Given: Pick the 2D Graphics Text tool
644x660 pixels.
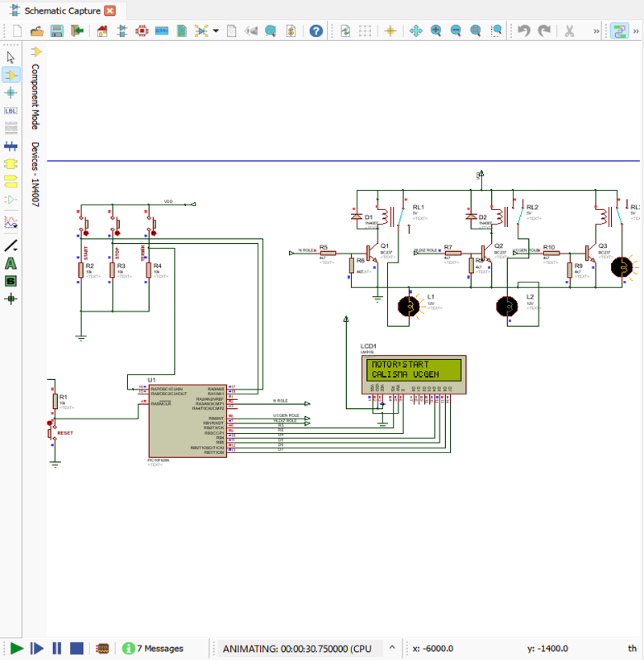Looking at the screenshot, I should (10, 262).
